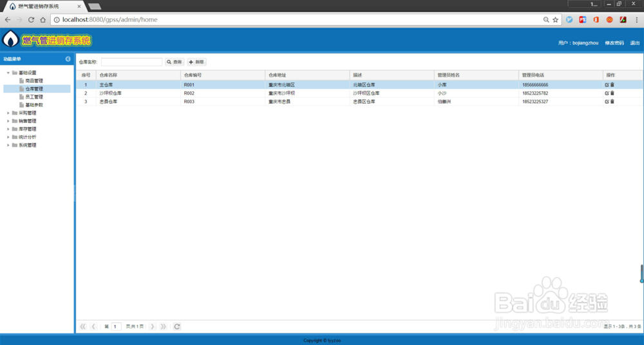This screenshot has height=345, width=644.
Task: Collapse the 功能菜单 sidebar panel
Action: 68,59
